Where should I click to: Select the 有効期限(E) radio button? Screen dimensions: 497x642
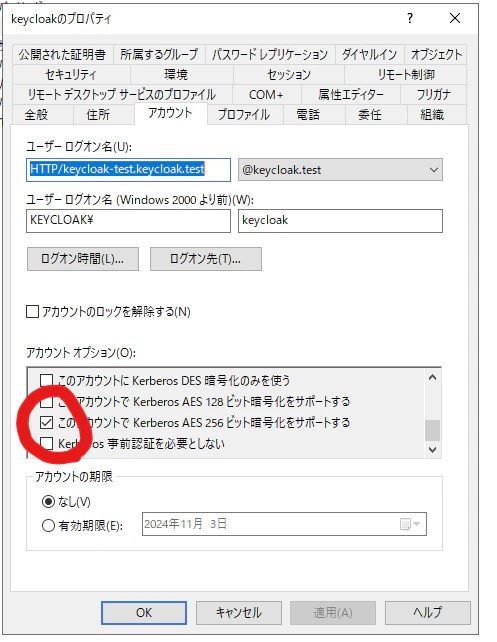tap(48, 525)
